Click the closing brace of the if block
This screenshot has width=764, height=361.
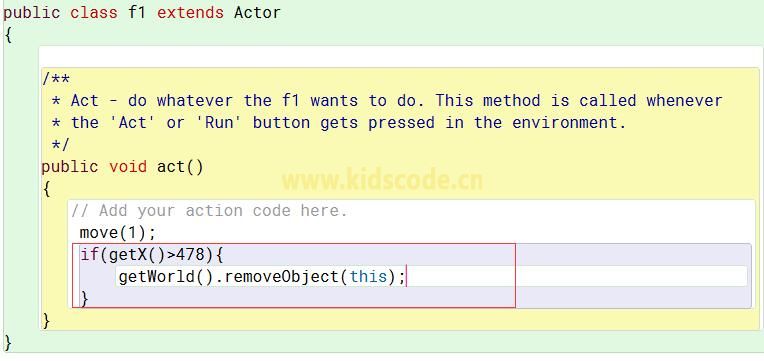tap(85, 298)
